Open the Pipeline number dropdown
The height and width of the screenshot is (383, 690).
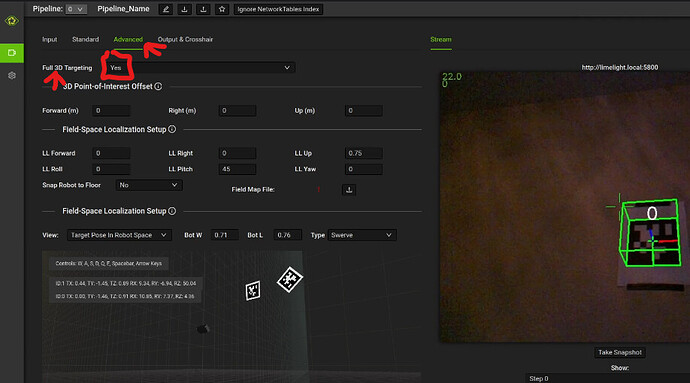pyautogui.click(x=76, y=9)
